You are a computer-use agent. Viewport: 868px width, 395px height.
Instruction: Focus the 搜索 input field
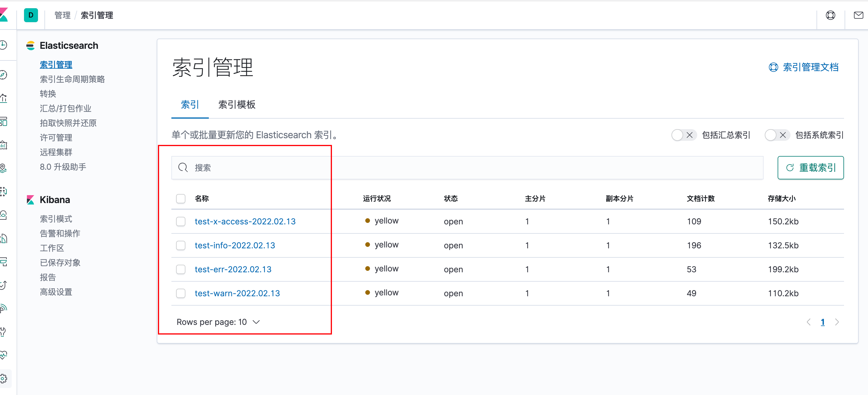467,167
